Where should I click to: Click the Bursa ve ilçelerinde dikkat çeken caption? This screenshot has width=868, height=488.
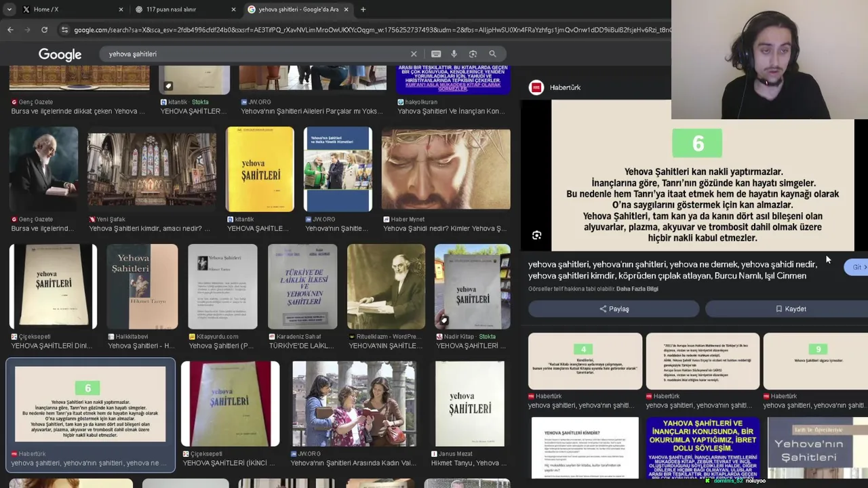[78, 111]
